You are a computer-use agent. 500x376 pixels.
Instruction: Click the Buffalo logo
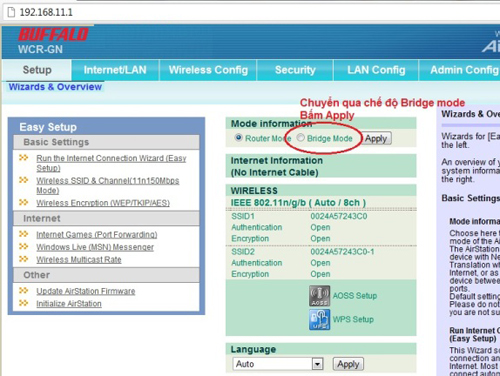(x=53, y=35)
